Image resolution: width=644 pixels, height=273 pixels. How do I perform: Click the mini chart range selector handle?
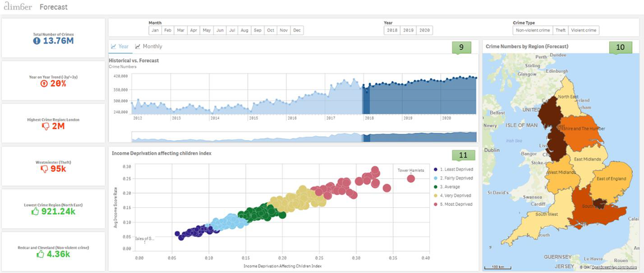pos(366,137)
